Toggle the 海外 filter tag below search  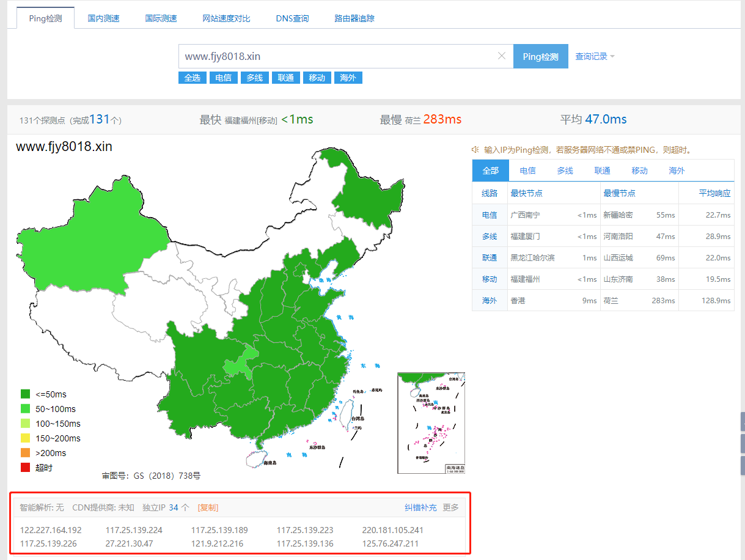(x=348, y=78)
